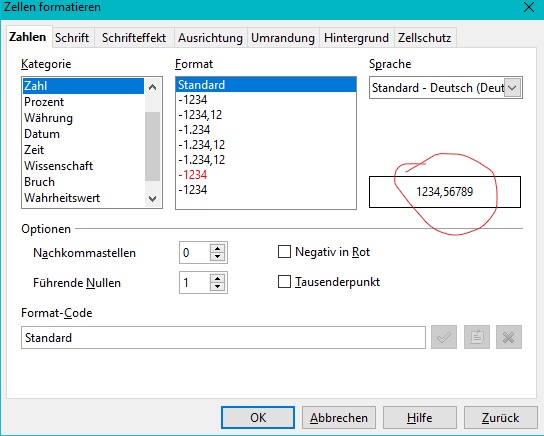The width and height of the screenshot is (544, 436).
Task: Decrease Führende Nullen with the down arrow
Action: tap(218, 287)
